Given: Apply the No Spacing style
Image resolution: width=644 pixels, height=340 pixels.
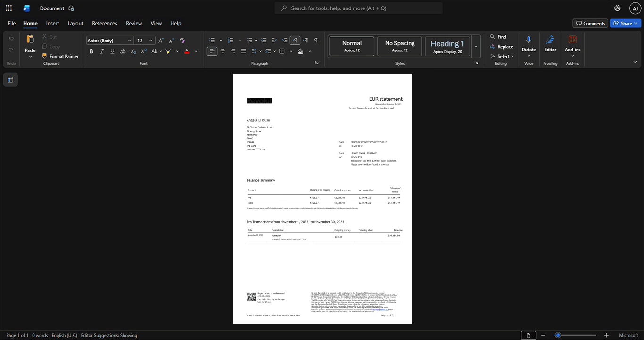Looking at the screenshot, I should [x=400, y=46].
